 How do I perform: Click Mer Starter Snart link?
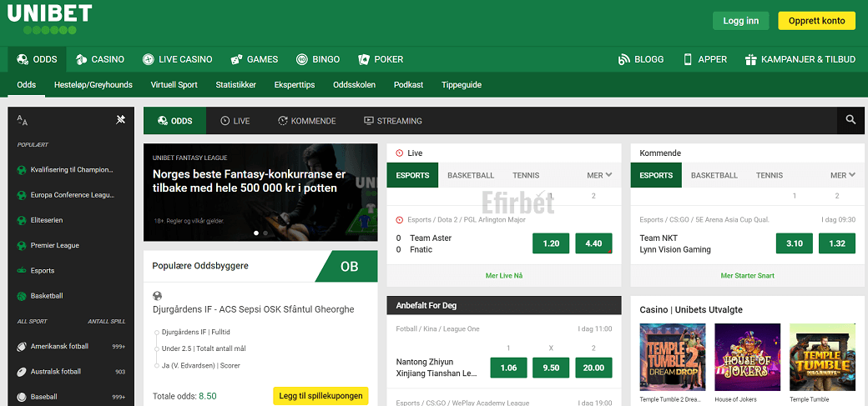pos(747,275)
